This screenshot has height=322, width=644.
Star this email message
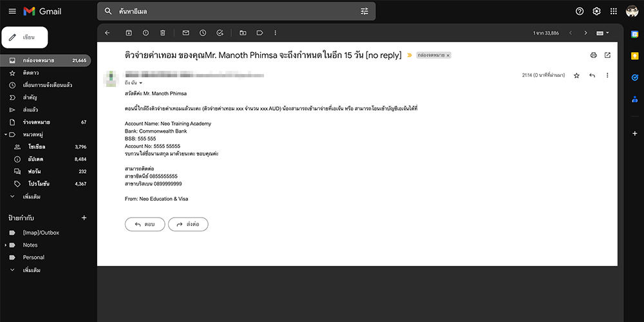(x=576, y=75)
